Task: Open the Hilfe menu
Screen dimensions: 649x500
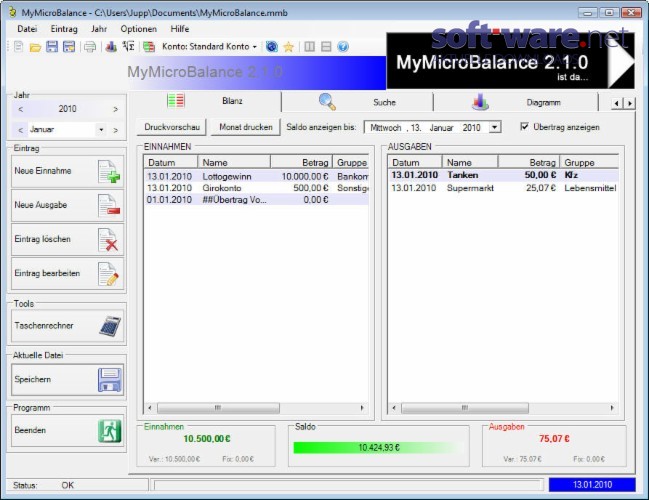Action: [x=180, y=29]
